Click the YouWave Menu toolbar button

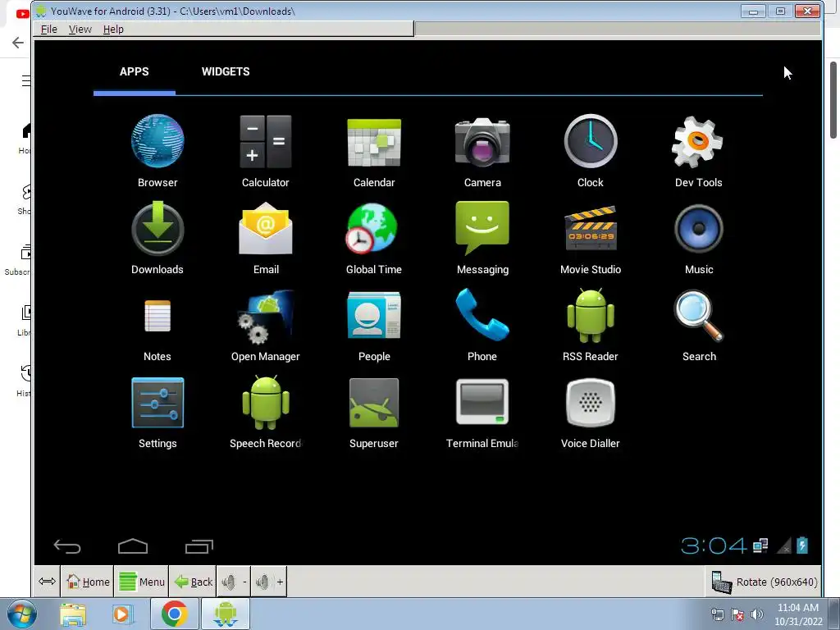click(142, 582)
